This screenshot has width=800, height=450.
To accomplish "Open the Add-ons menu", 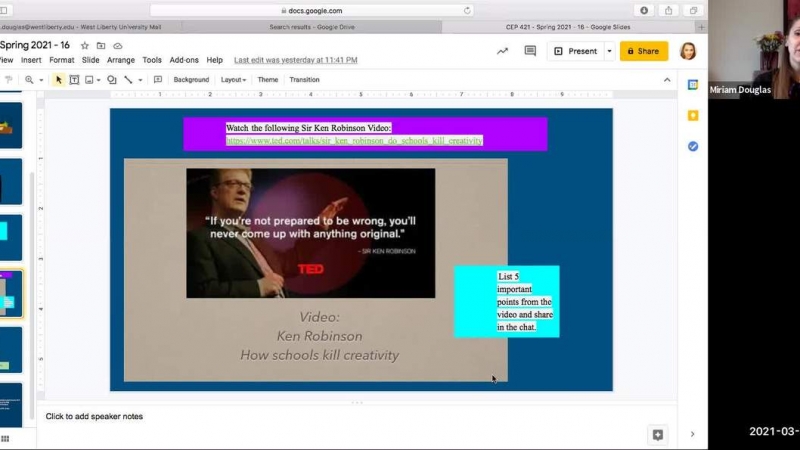I will [x=184, y=60].
